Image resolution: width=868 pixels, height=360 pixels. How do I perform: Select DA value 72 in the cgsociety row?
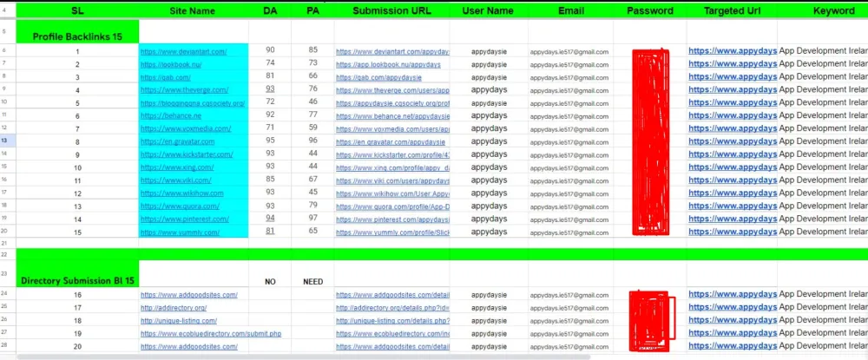pos(270,101)
